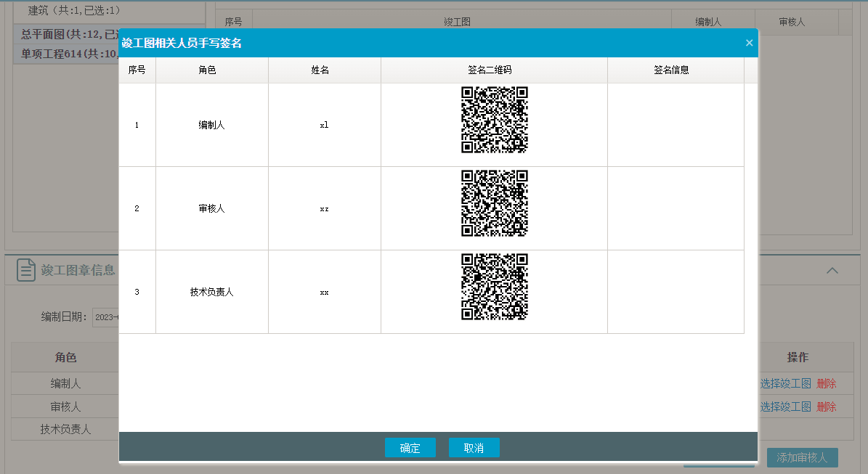Click the 建筑 category label in background
Viewport: 868px width, 474px height.
click(x=74, y=10)
